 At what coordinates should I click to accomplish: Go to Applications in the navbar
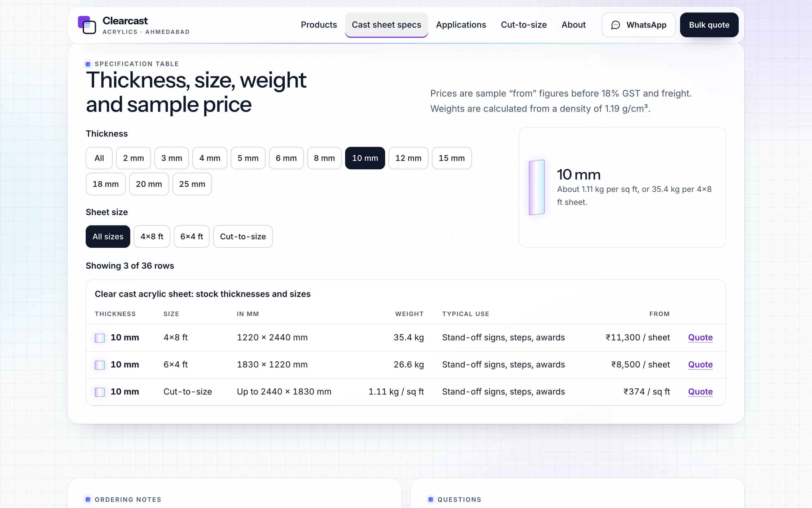[461, 25]
